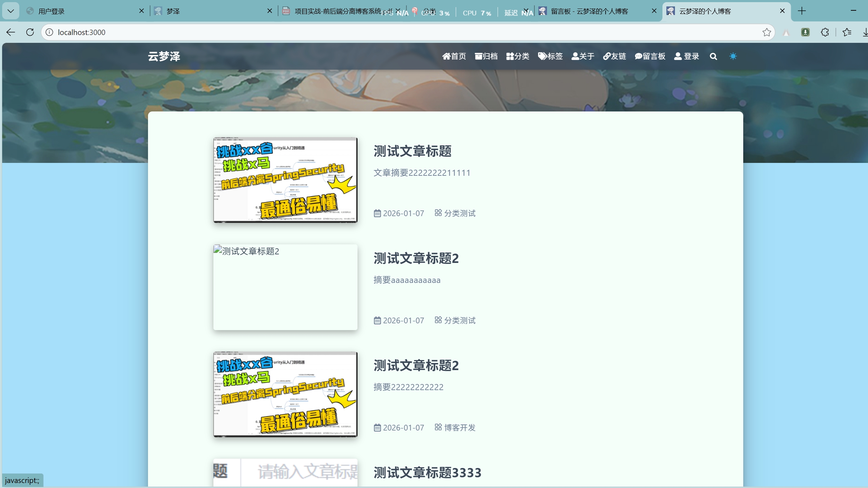Image resolution: width=868 pixels, height=488 pixels.
Task: Open the first article's SpringSecurity thumbnail
Action: [x=285, y=180]
